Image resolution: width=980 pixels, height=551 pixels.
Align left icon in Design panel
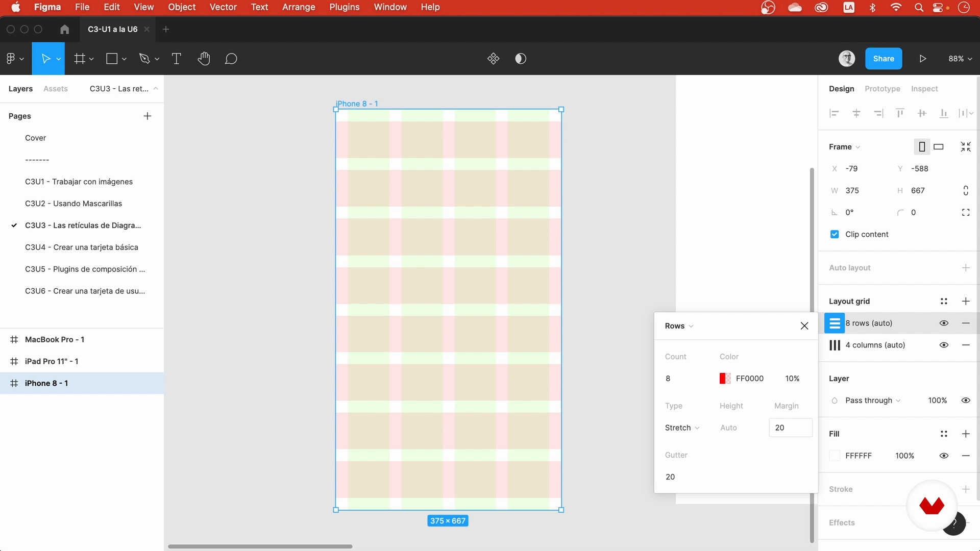[x=834, y=113]
